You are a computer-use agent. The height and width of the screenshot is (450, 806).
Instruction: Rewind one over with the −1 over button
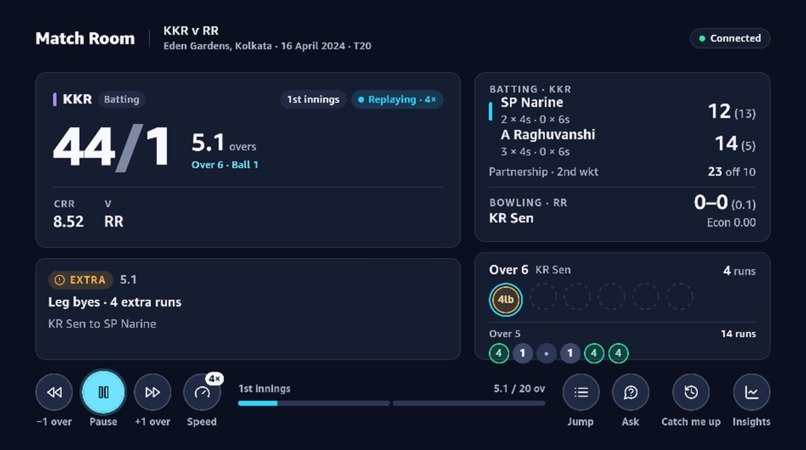[54, 392]
